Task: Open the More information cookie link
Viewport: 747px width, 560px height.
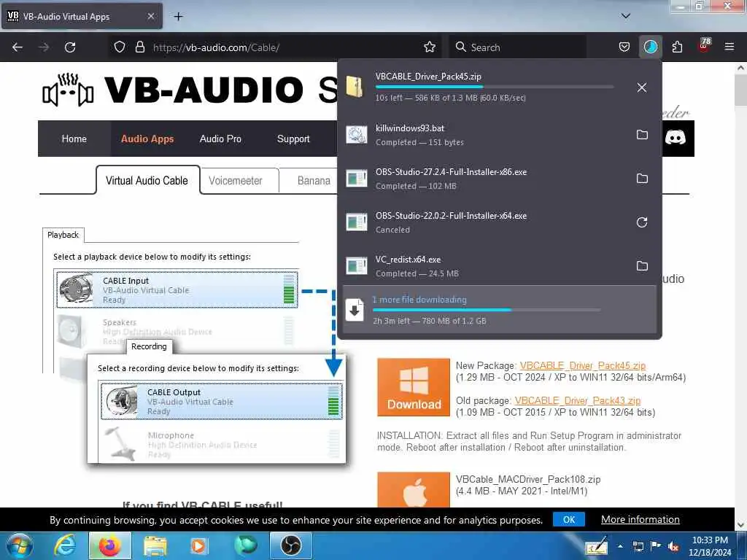Action: 640,519
